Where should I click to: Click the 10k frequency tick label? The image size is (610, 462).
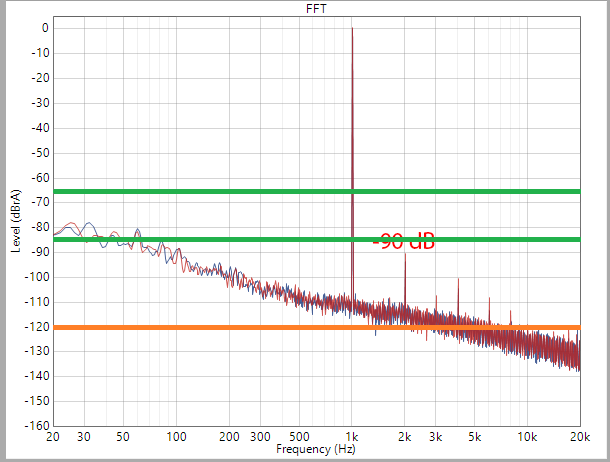(x=527, y=437)
